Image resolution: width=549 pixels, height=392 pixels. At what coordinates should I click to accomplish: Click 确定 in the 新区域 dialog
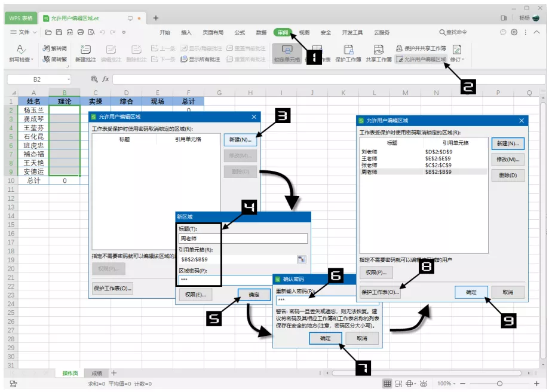point(254,295)
